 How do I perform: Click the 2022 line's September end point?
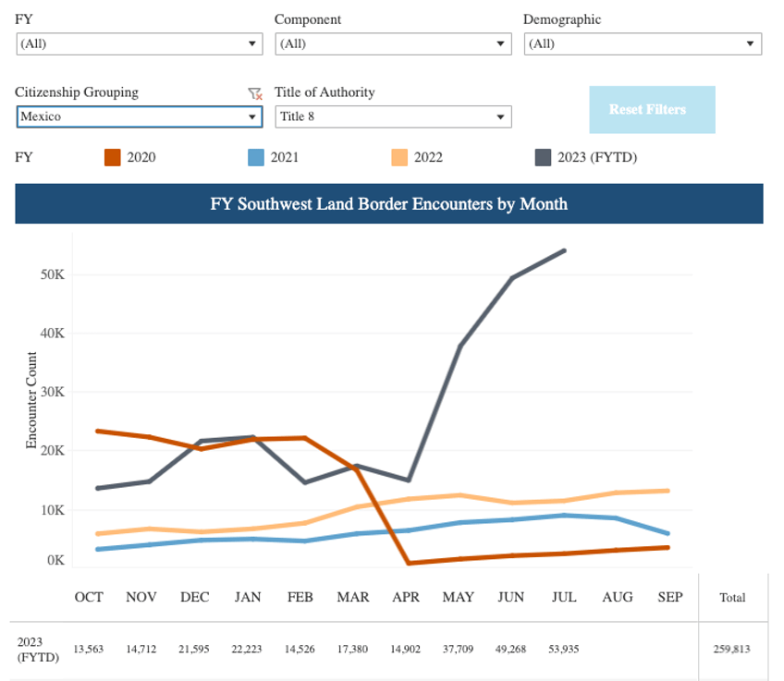[x=668, y=492]
